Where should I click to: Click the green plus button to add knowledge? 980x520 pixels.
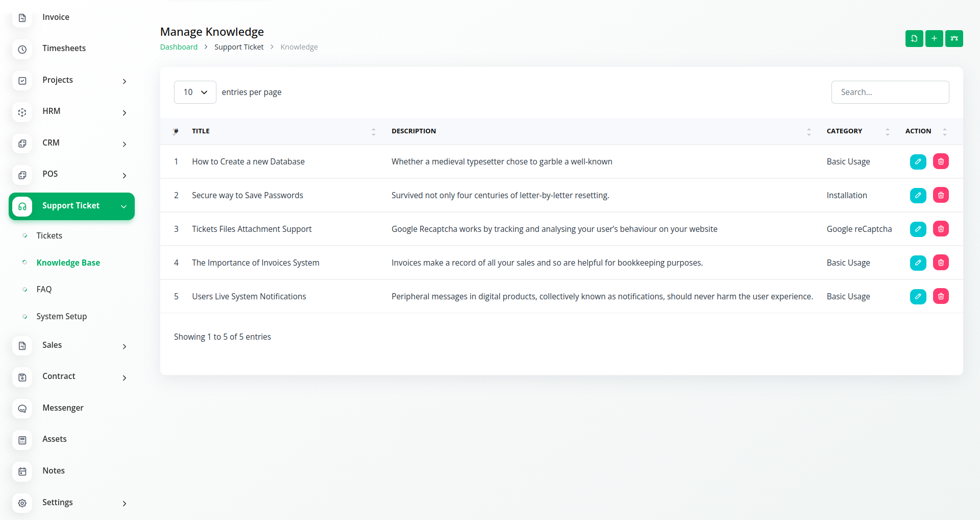(934, 38)
